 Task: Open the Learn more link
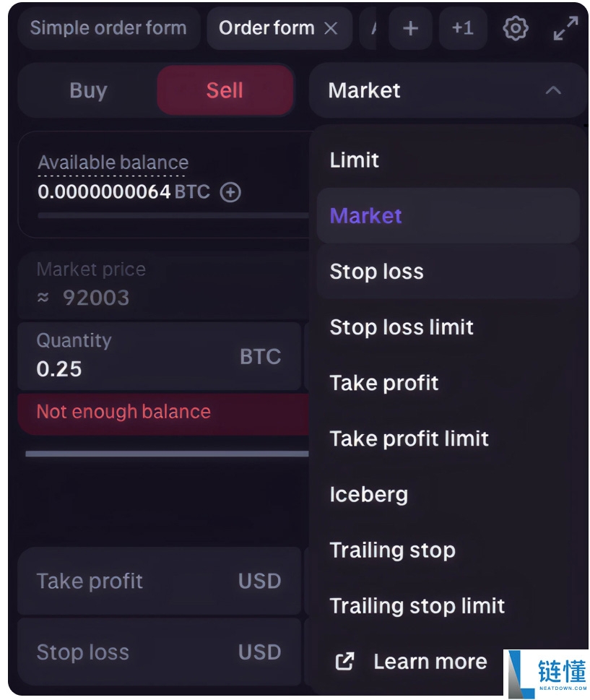430,661
